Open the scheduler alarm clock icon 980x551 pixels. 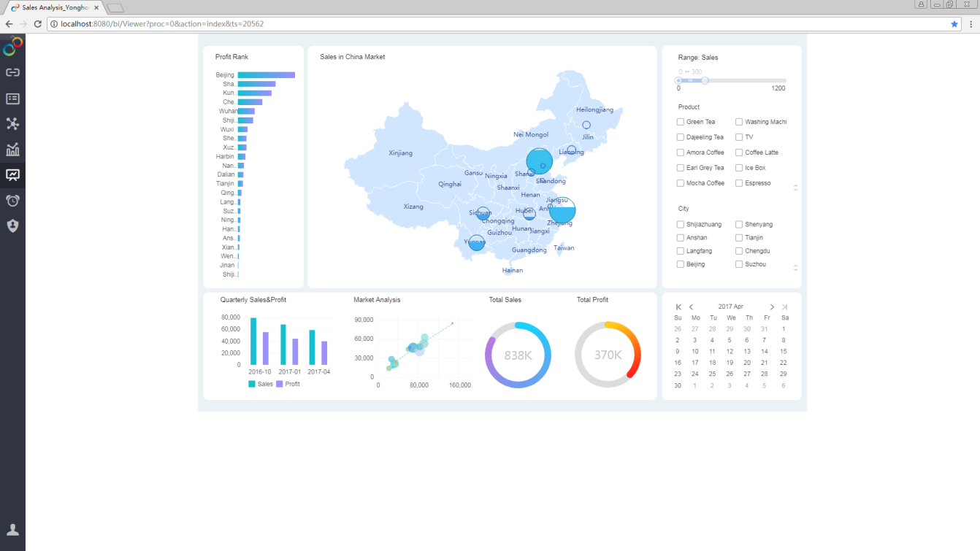(x=12, y=201)
